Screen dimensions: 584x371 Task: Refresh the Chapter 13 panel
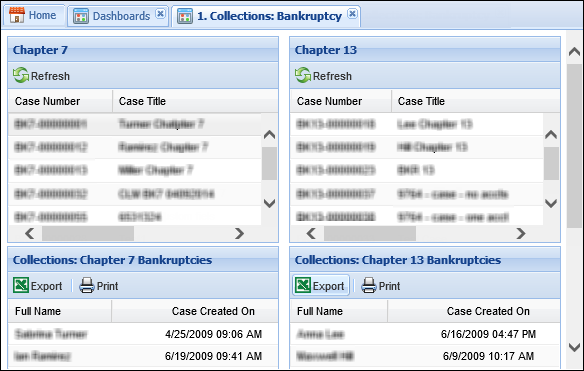[323, 76]
